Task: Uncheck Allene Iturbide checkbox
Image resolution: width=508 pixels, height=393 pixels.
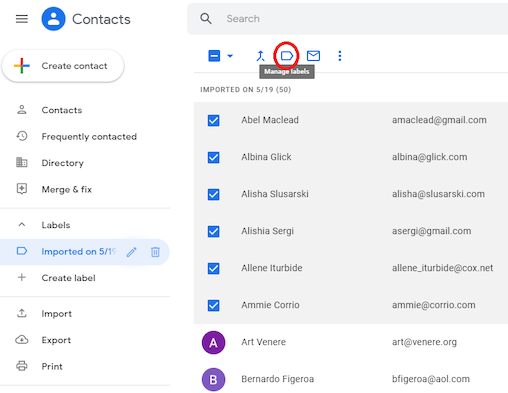Action: (213, 268)
